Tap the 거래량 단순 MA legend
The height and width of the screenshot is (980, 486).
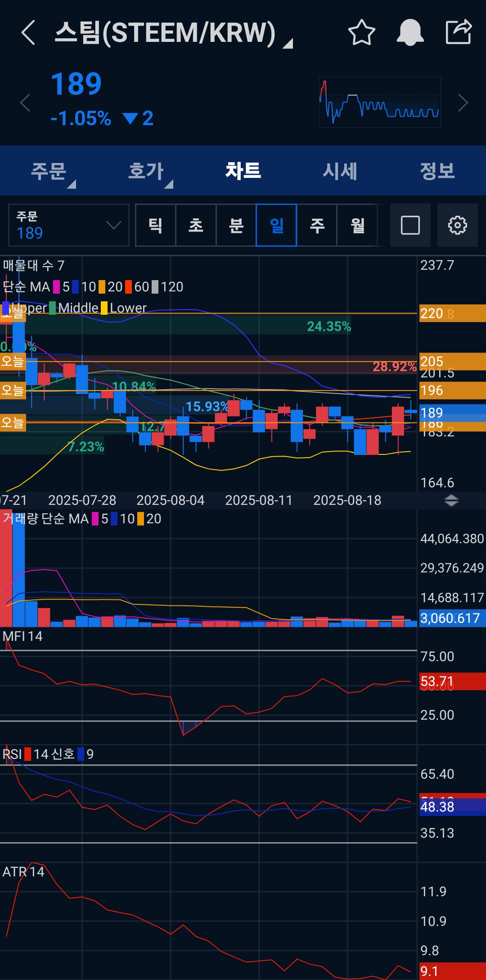(45, 519)
